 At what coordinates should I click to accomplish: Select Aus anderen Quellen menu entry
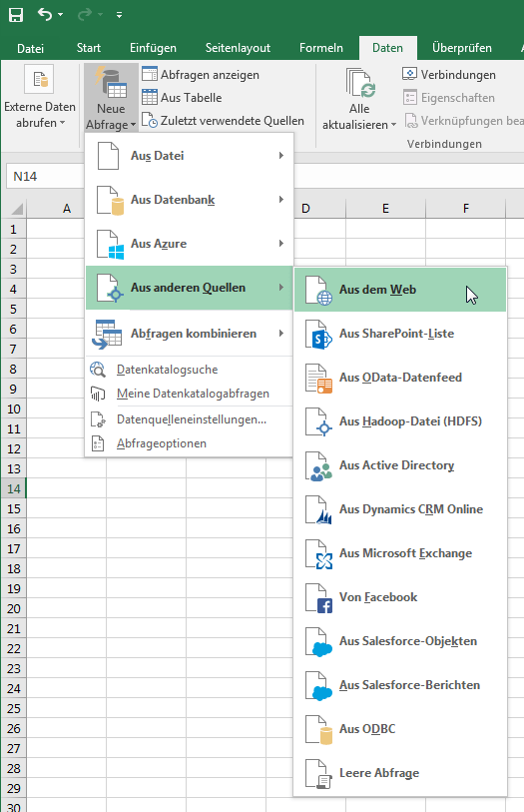[x=190, y=288]
